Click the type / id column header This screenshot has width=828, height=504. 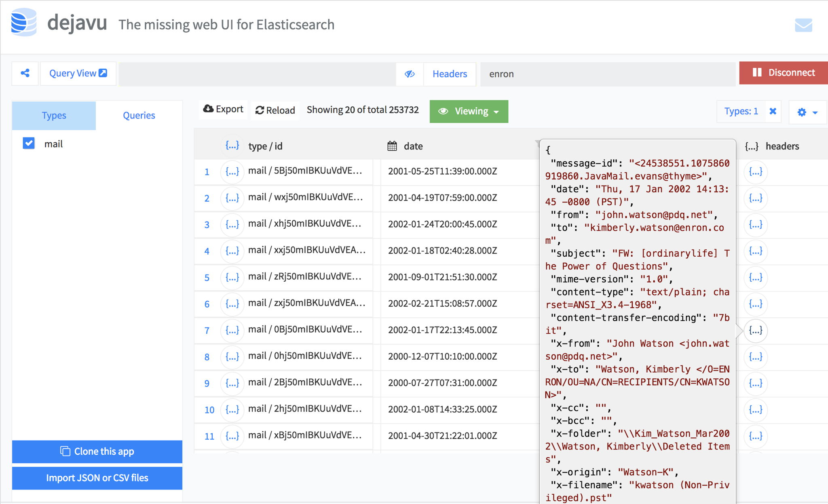click(265, 146)
